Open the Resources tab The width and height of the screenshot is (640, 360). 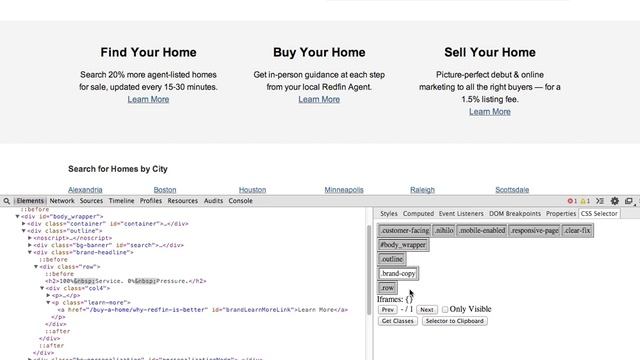pos(182,201)
